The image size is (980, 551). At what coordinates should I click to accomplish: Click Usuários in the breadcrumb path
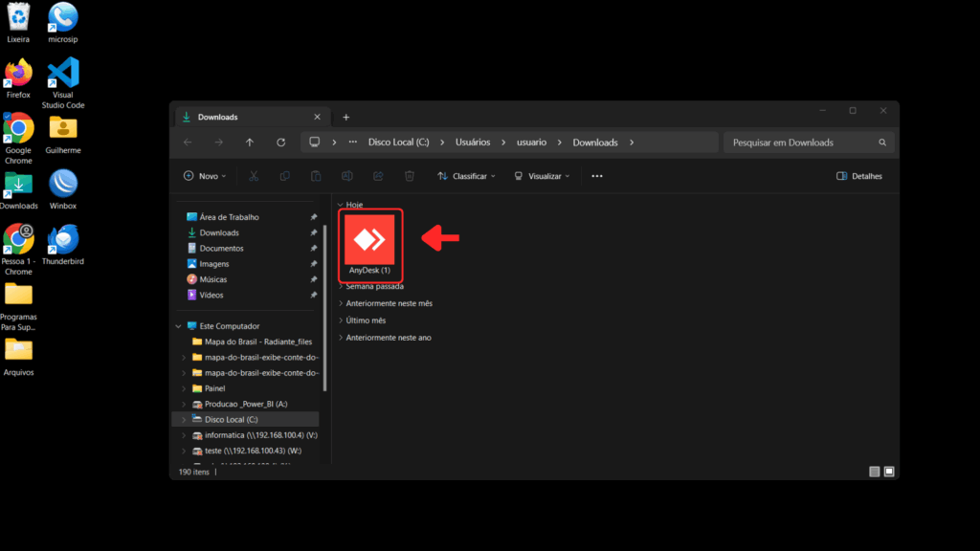(x=473, y=143)
